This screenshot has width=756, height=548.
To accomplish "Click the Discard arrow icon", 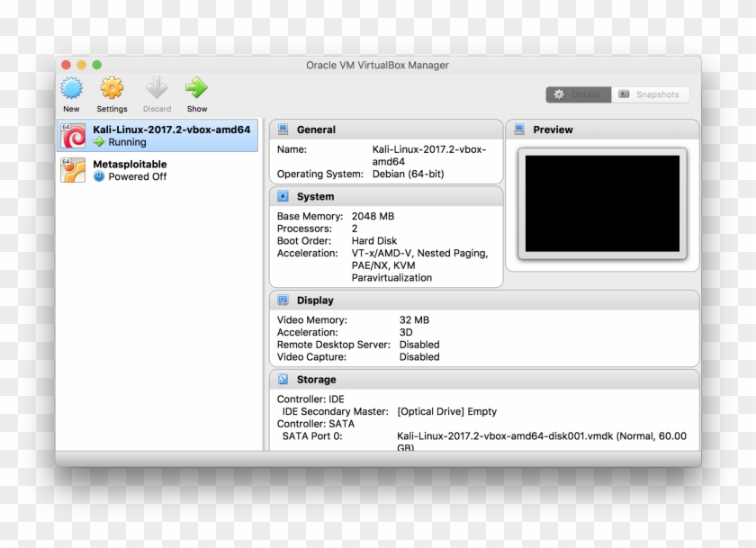I will (x=157, y=88).
